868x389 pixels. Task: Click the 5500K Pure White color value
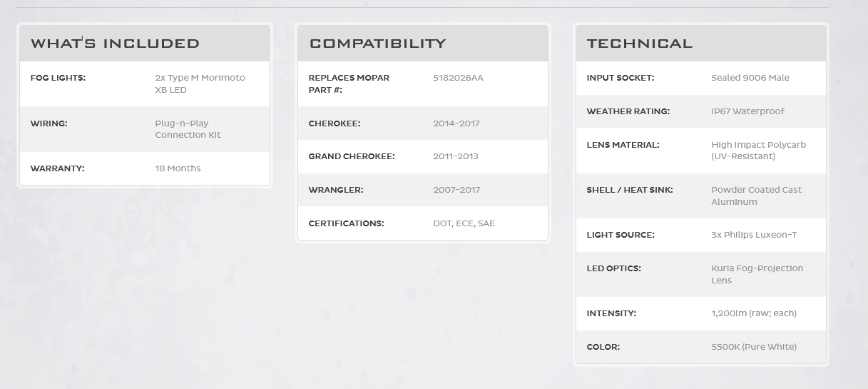point(753,347)
